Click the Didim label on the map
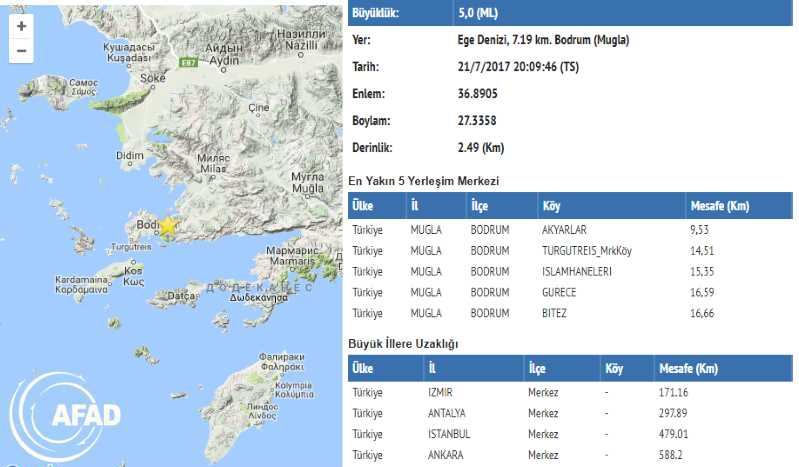This screenshot has height=467, width=799. (x=130, y=156)
